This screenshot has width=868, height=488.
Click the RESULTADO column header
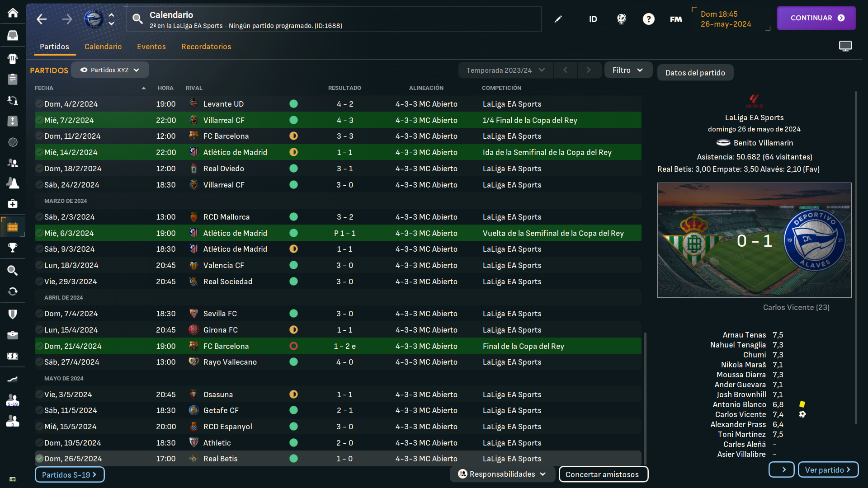(344, 88)
